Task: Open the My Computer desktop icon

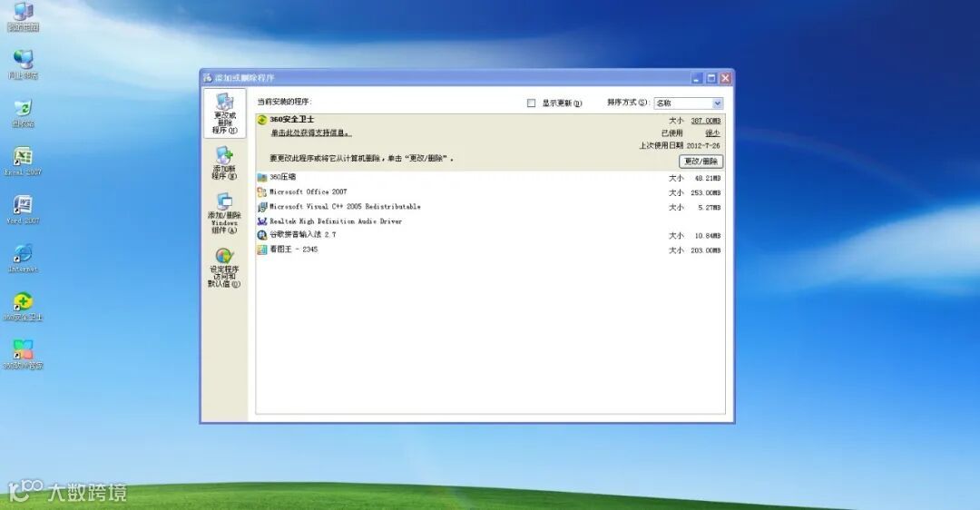Action: pos(23,17)
